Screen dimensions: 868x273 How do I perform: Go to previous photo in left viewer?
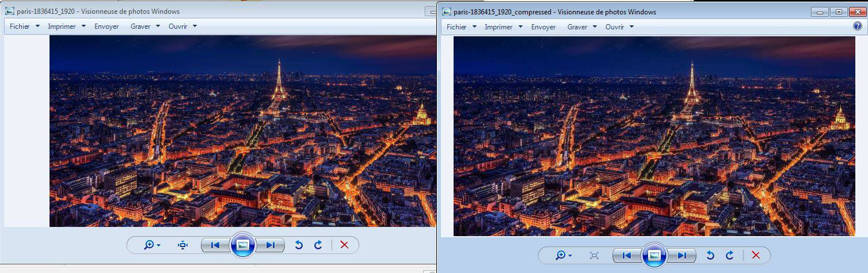pos(215,245)
